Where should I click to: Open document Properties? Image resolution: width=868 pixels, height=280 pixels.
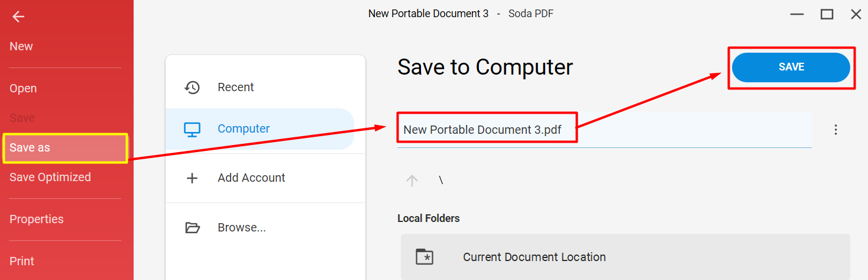tap(37, 219)
